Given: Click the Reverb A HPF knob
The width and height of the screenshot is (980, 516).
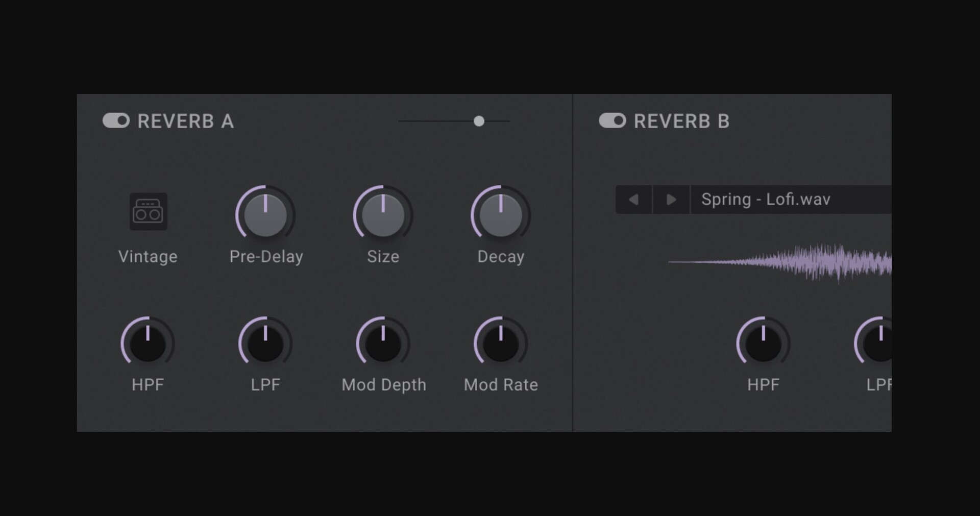Looking at the screenshot, I should (x=148, y=343).
